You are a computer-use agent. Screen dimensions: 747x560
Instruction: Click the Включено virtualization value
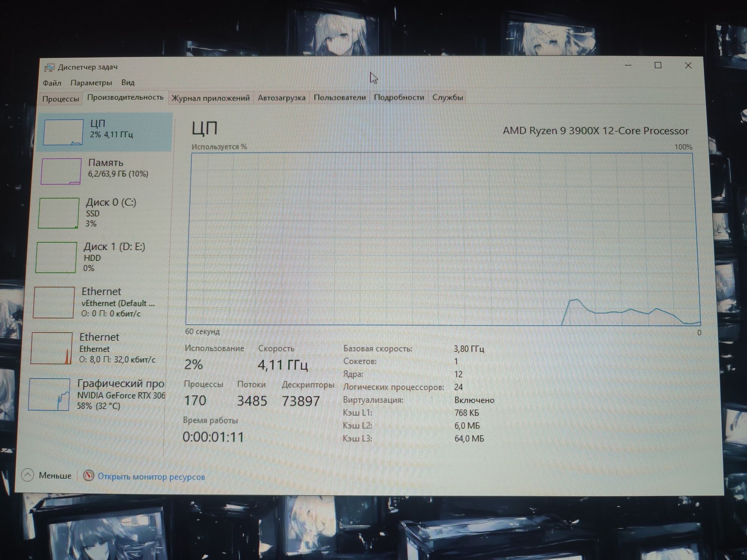[x=474, y=400]
